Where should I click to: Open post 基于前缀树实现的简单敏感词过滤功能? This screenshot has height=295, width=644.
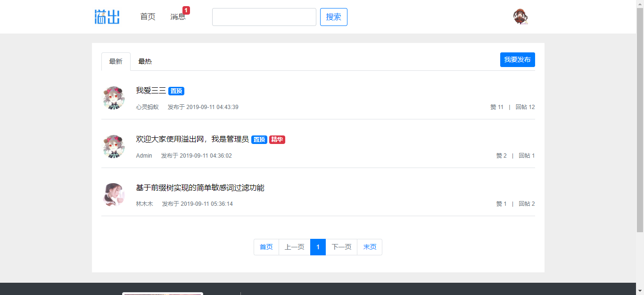(200, 188)
